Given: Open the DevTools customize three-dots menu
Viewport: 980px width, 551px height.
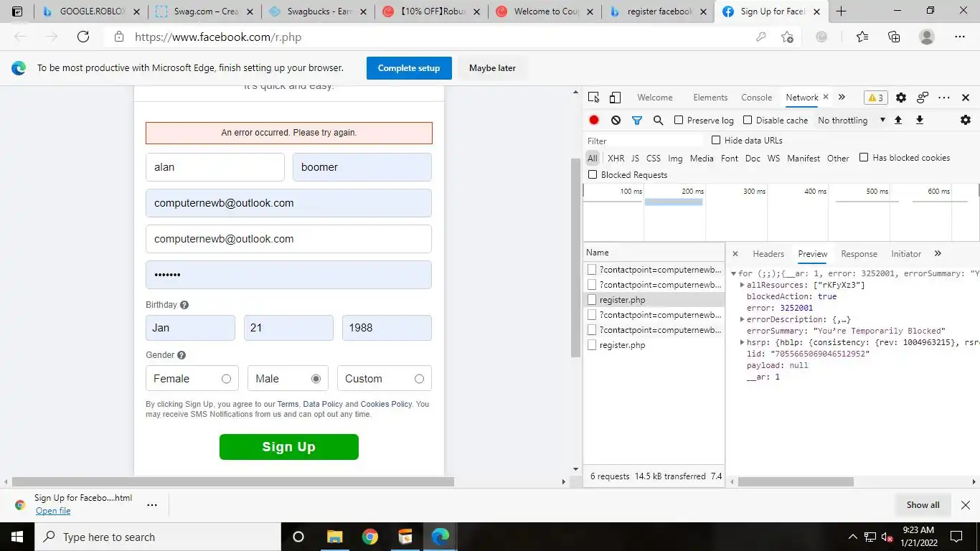Looking at the screenshot, I should point(944,98).
